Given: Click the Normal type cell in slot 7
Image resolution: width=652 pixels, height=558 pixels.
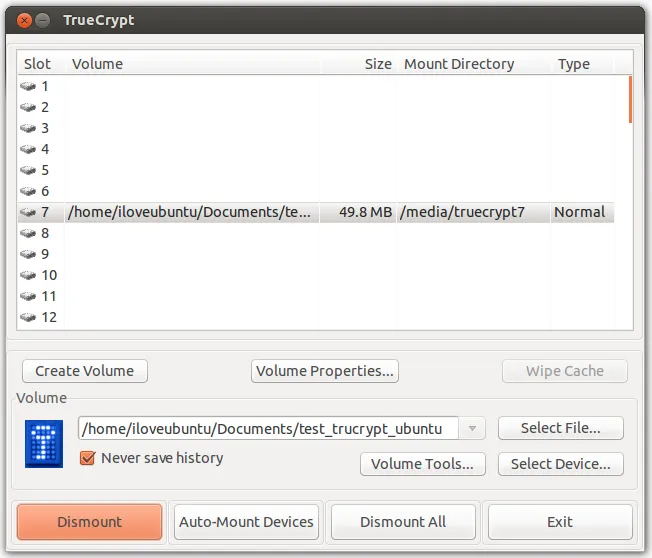Looking at the screenshot, I should click(x=582, y=212).
